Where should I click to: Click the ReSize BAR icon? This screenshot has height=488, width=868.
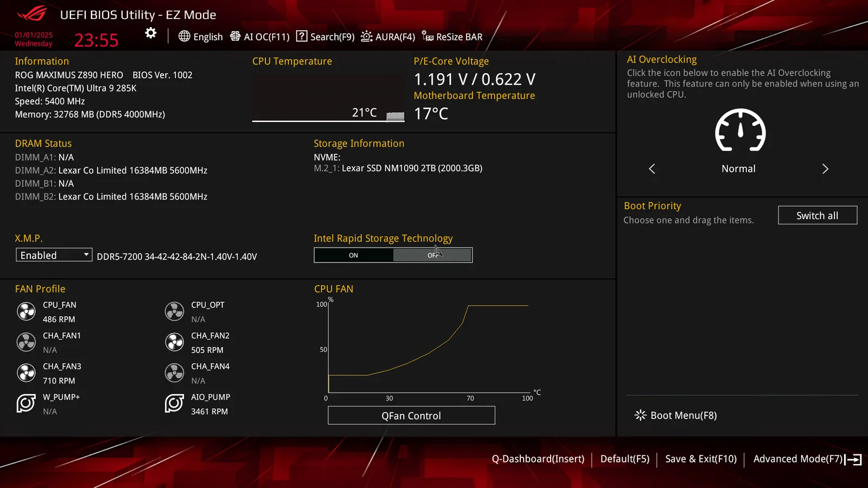(x=427, y=36)
